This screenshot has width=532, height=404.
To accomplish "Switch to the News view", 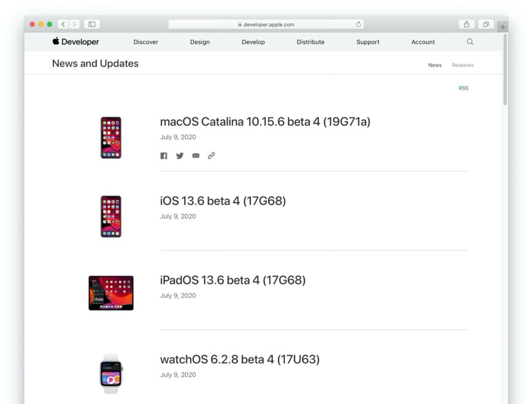I will 435,65.
